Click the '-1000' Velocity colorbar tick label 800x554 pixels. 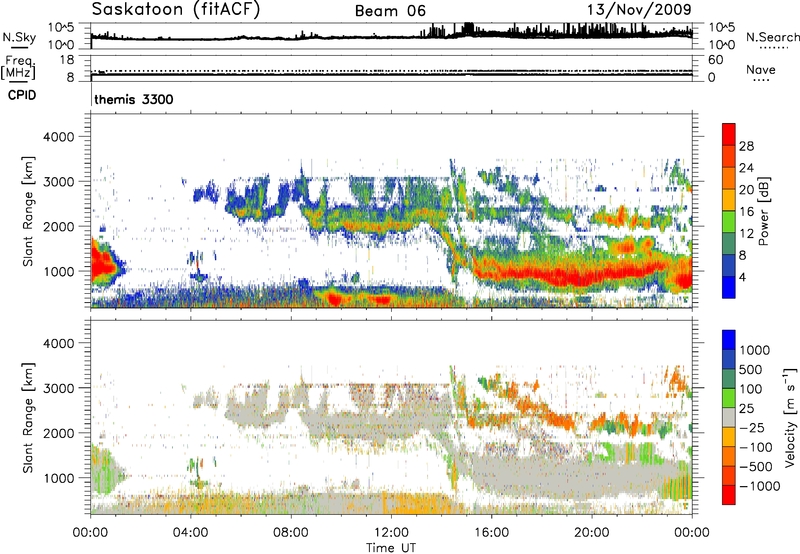[760, 486]
